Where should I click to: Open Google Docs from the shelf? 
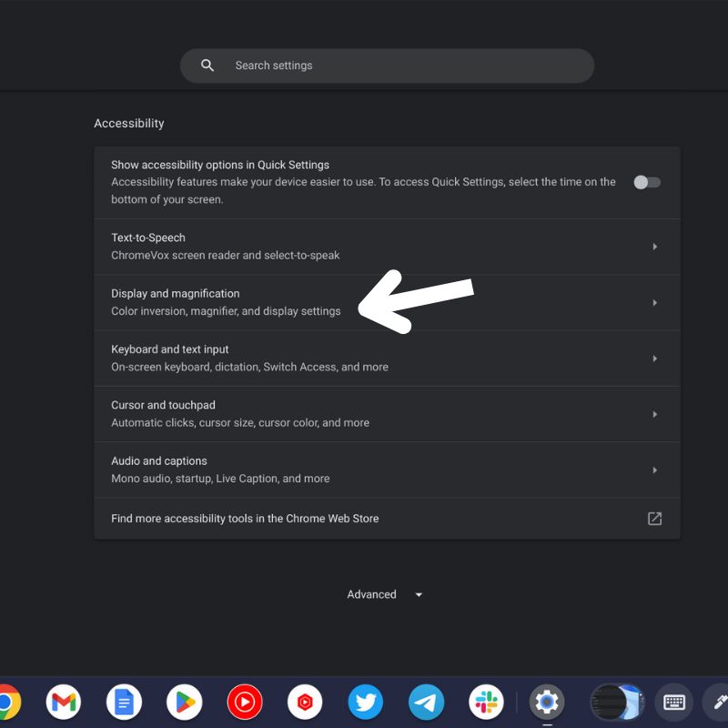point(124,702)
